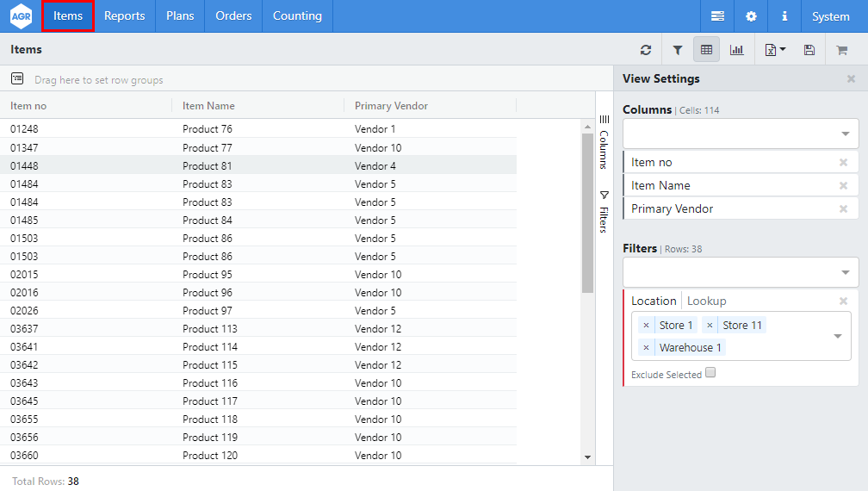The height and width of the screenshot is (491, 868).
Task: Open the bar chart view icon
Action: (737, 50)
